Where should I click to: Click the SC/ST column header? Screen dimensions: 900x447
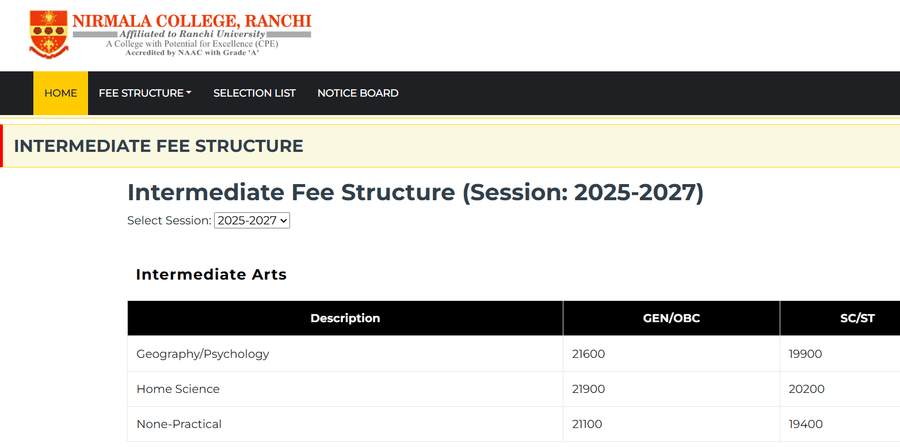coord(839,318)
